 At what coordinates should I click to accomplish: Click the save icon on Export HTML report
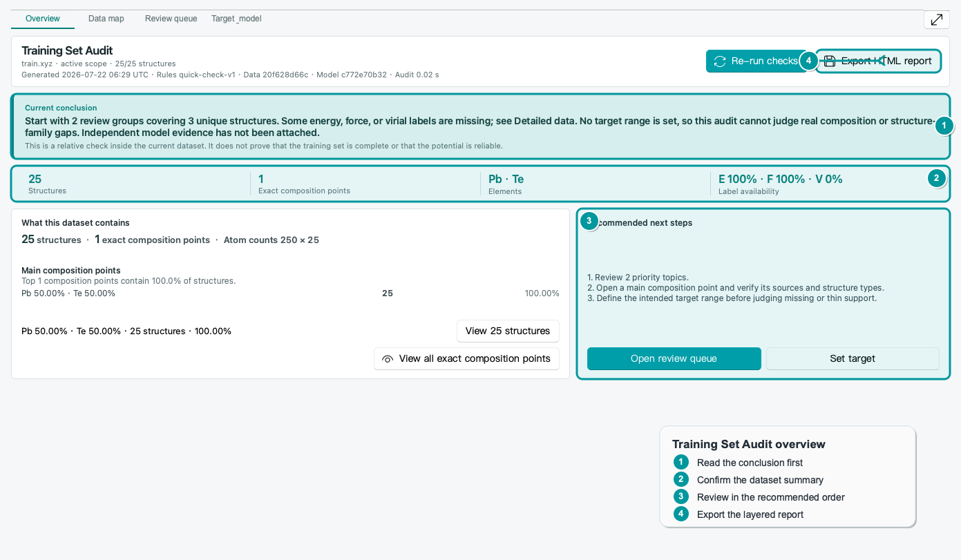[830, 61]
